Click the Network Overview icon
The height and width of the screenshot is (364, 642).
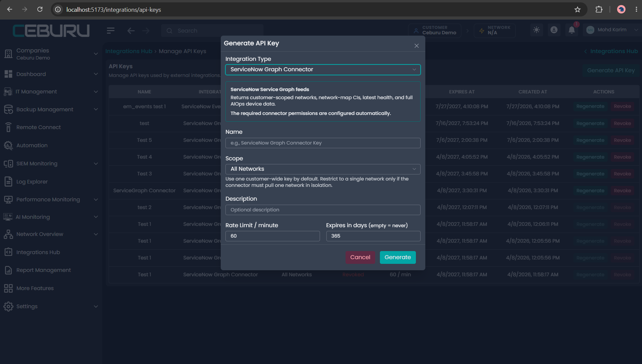(x=8, y=234)
